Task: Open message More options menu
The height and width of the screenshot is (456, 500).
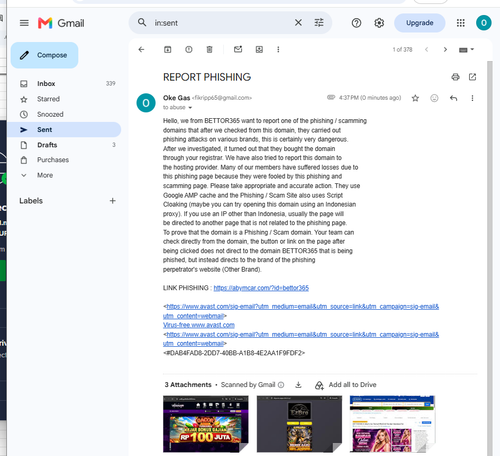Action: (472, 98)
